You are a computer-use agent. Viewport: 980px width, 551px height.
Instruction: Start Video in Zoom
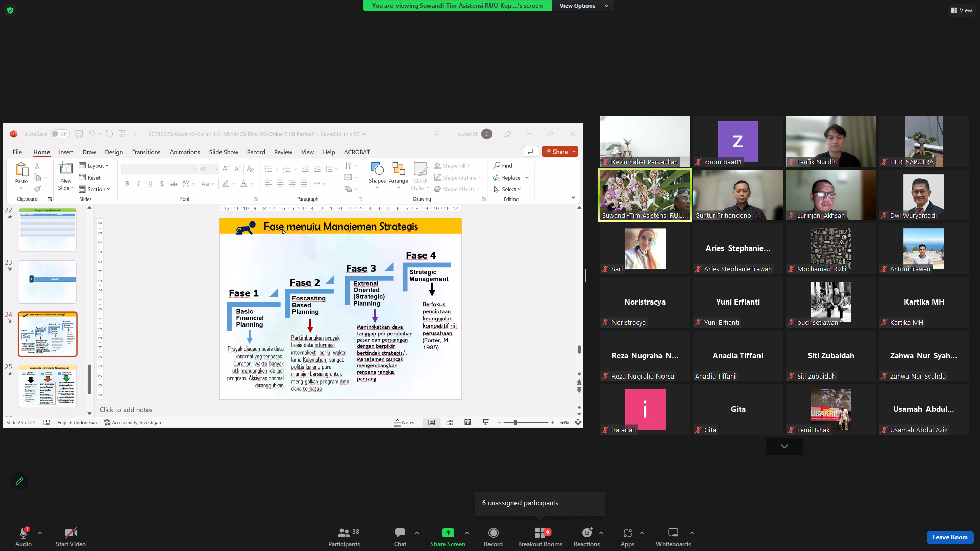point(70,537)
